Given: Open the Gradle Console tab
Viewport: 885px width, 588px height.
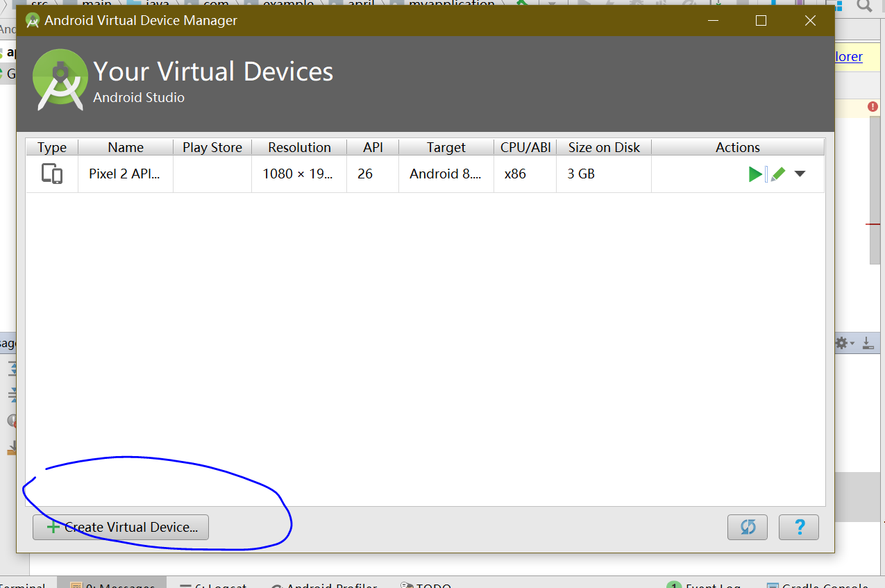Looking at the screenshot, I should tap(818, 585).
